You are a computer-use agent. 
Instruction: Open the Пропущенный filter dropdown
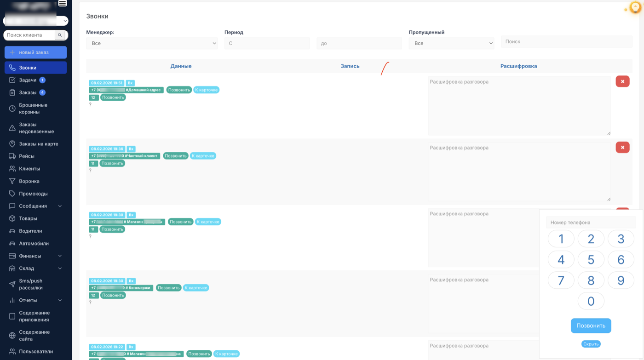451,43
